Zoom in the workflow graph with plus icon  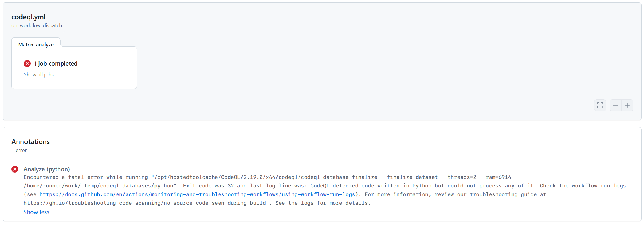pyautogui.click(x=627, y=105)
